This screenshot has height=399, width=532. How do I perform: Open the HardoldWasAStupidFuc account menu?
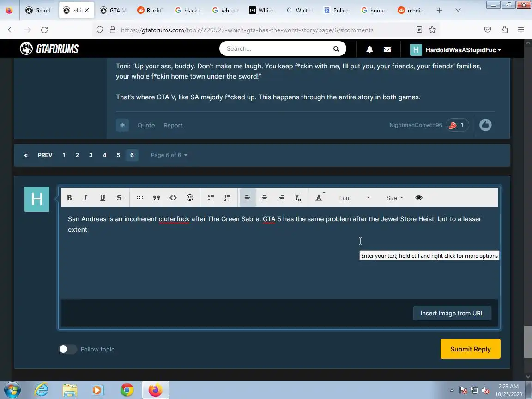click(x=456, y=50)
